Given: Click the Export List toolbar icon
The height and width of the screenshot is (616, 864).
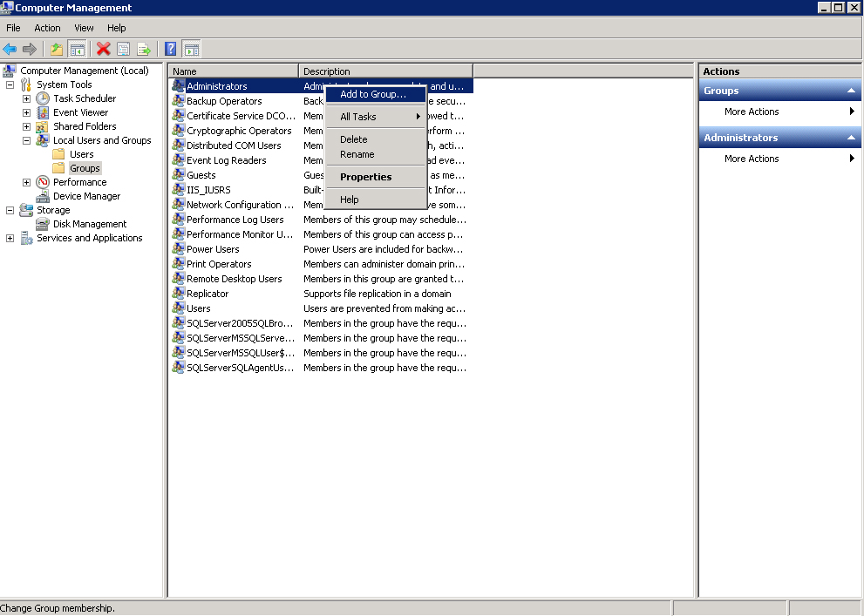Looking at the screenshot, I should (x=144, y=50).
